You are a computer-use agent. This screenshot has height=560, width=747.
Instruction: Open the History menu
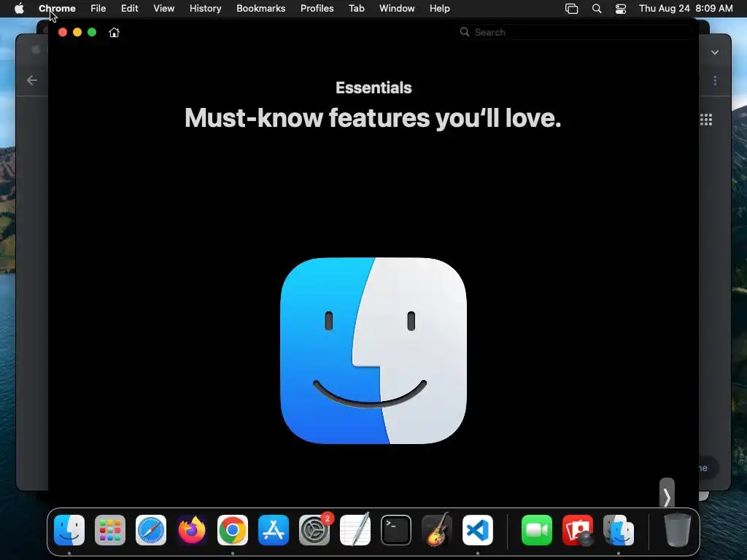tap(205, 9)
